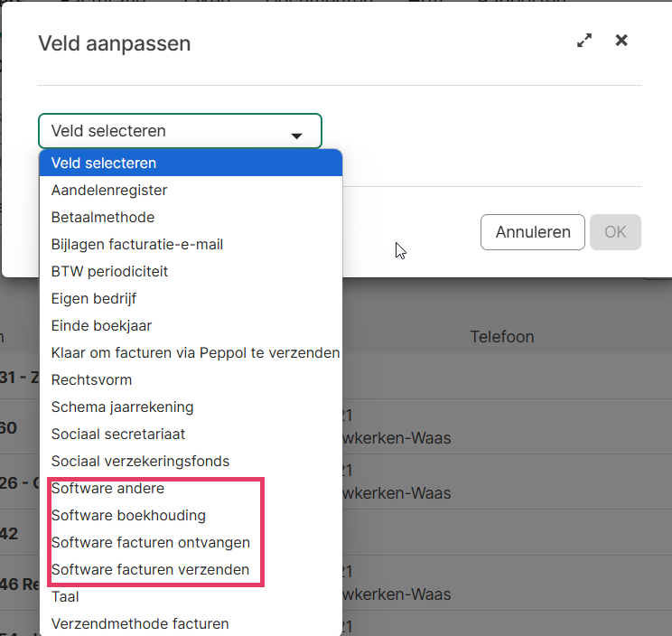Click the expand dialog icon
672x636 pixels.
[584, 41]
